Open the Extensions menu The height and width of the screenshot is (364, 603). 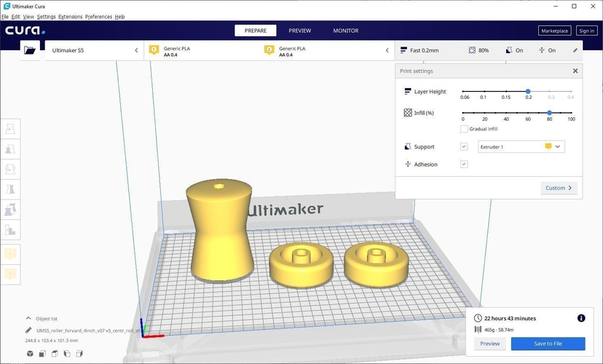click(71, 17)
